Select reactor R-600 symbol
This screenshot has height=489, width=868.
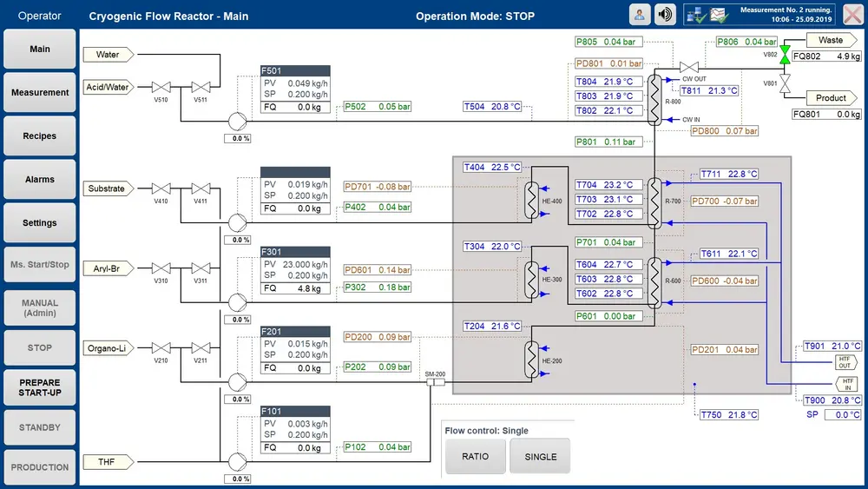[654, 282]
